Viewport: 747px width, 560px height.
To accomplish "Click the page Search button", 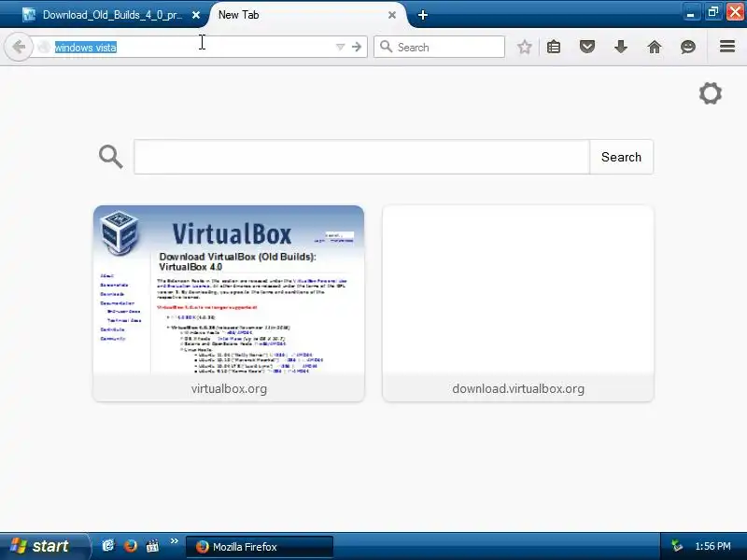I will pos(621,157).
